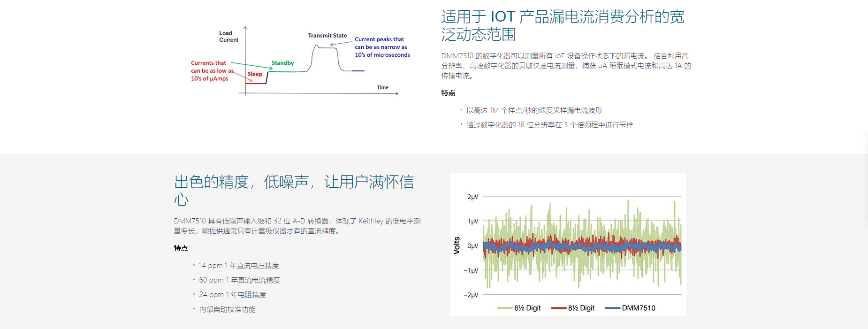Viewport: 868px width, 329px height.
Task: Click the 1M 个样点/秒 sampling bullet
Action: tap(534, 110)
